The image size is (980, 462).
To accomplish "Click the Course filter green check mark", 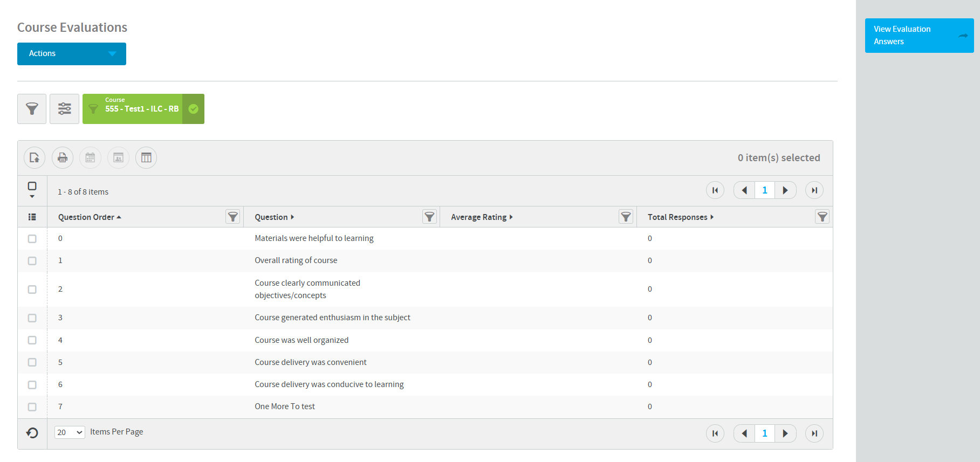I will 193,109.
